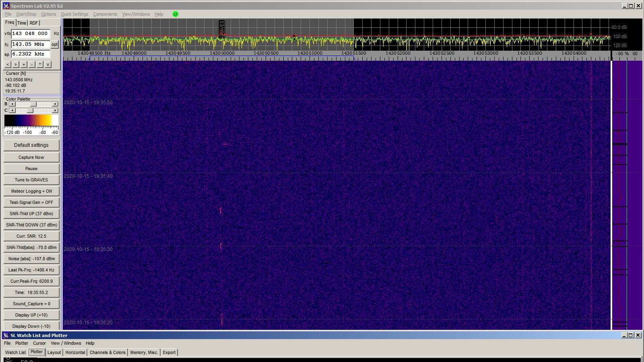The width and height of the screenshot is (644, 362).
Task: Click the brightness (B) slider thumb
Action: pyautogui.click(x=33, y=104)
